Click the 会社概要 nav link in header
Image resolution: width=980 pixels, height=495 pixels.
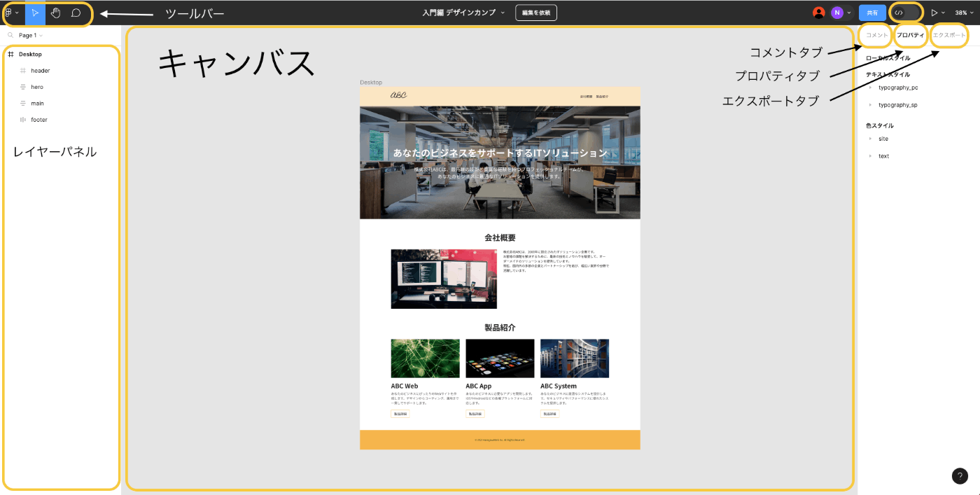click(586, 96)
